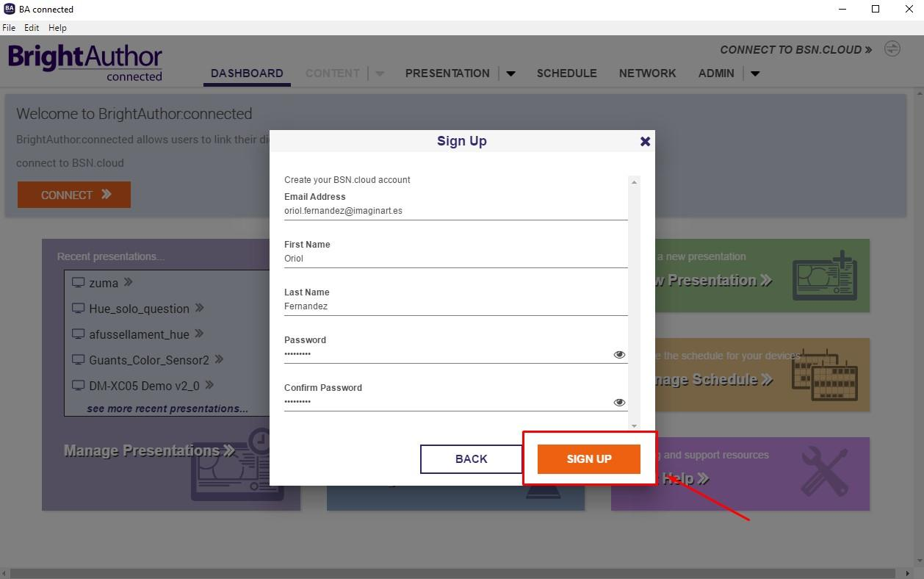Image resolution: width=924 pixels, height=579 pixels.
Task: Click the new presentation tile icon
Action: pos(825,276)
